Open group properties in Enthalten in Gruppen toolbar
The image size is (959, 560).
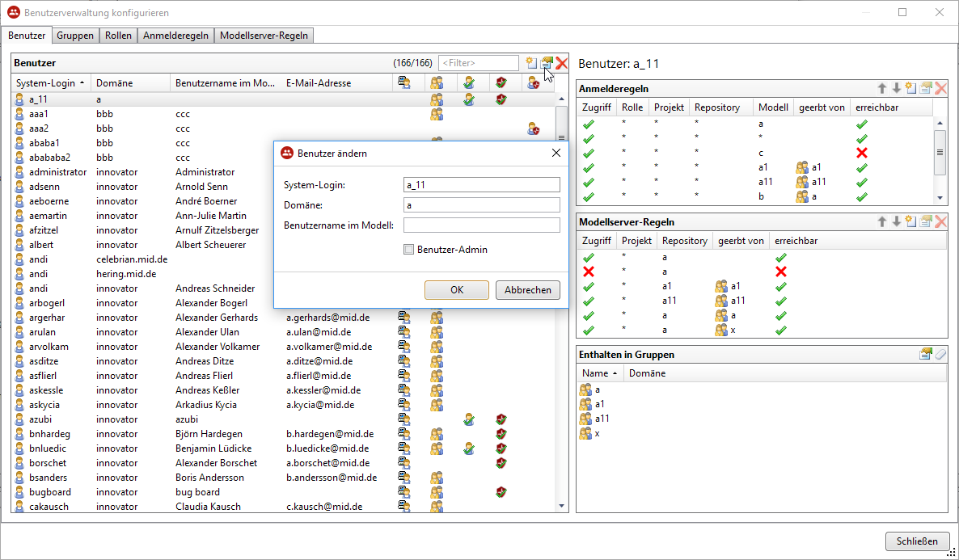pyautogui.click(x=926, y=354)
